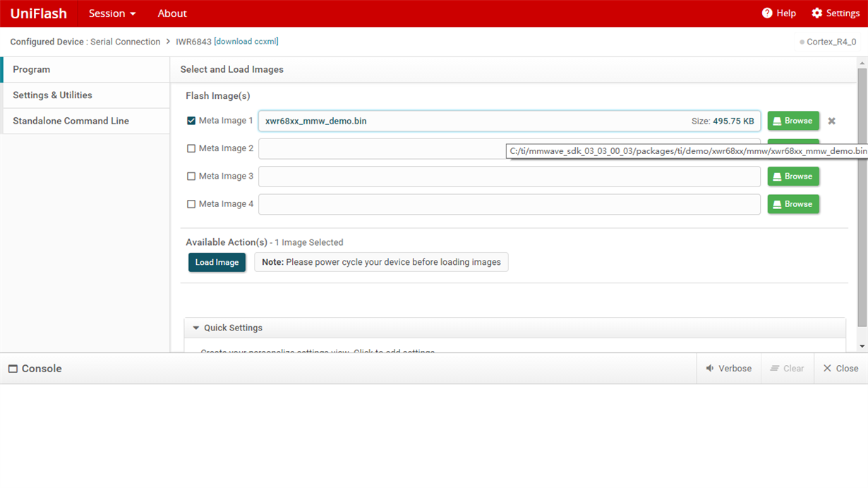
Task: Uncheck the Meta Image 1 checkbox
Action: point(191,120)
